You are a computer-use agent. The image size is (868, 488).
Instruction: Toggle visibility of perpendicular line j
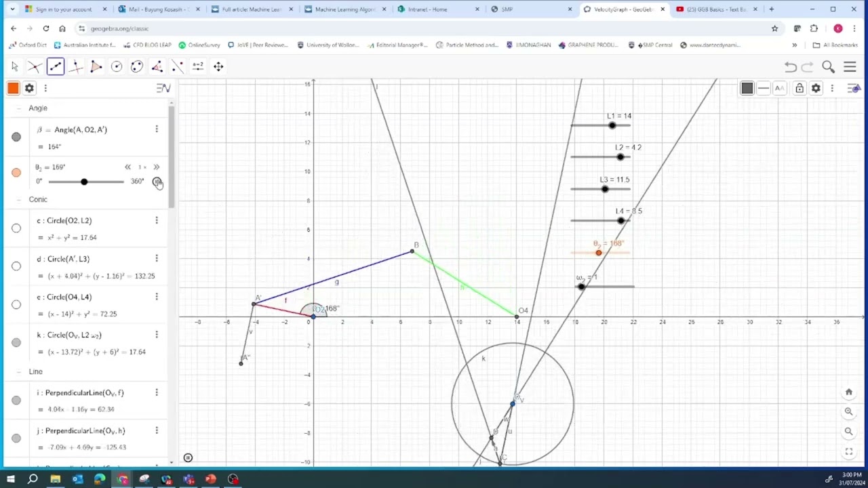16,438
